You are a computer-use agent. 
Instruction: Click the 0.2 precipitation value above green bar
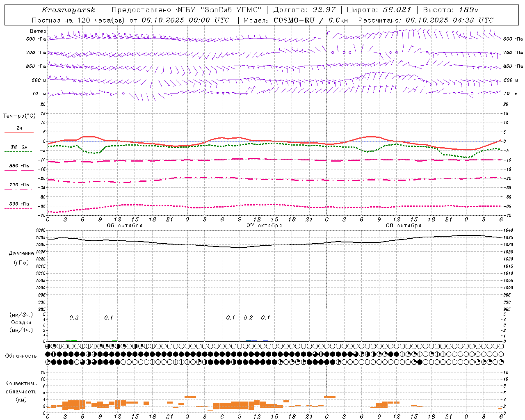(74, 317)
